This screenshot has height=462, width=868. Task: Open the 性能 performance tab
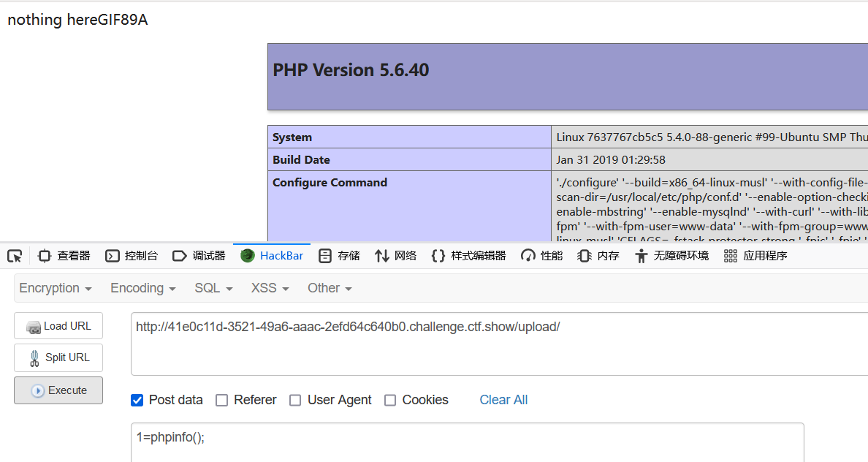pyautogui.click(x=541, y=256)
